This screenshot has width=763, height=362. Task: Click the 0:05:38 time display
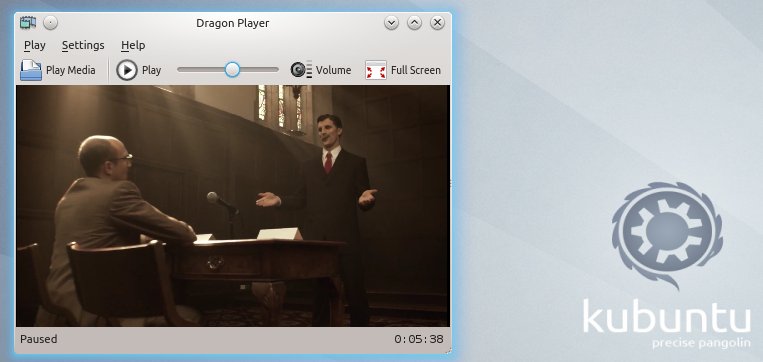419,339
